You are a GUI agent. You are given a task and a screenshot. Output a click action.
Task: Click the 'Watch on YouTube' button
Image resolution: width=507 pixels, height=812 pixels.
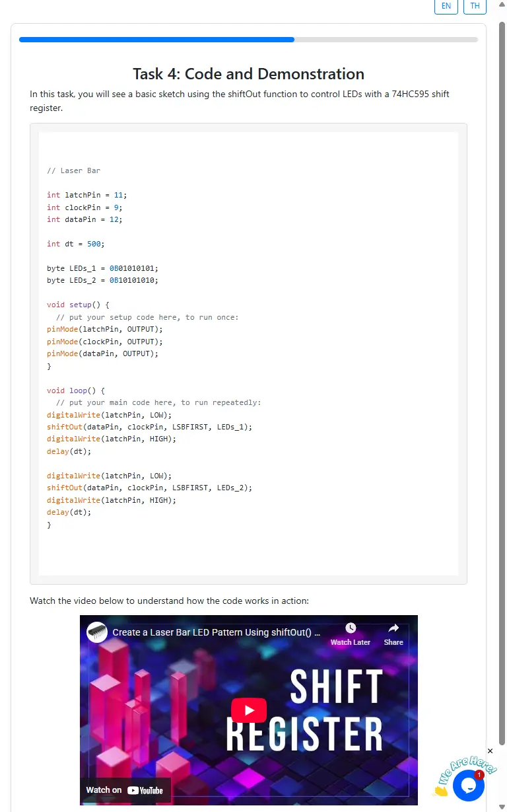125,790
